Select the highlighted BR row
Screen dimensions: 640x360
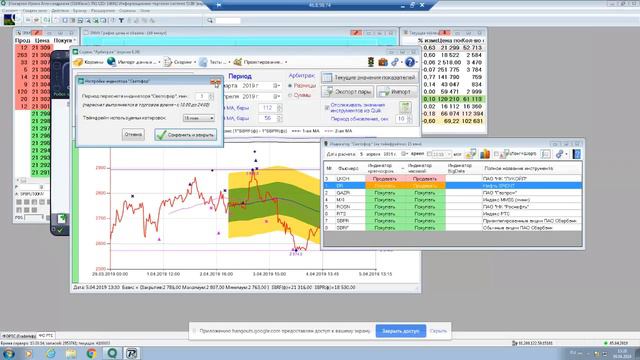pos(453,186)
